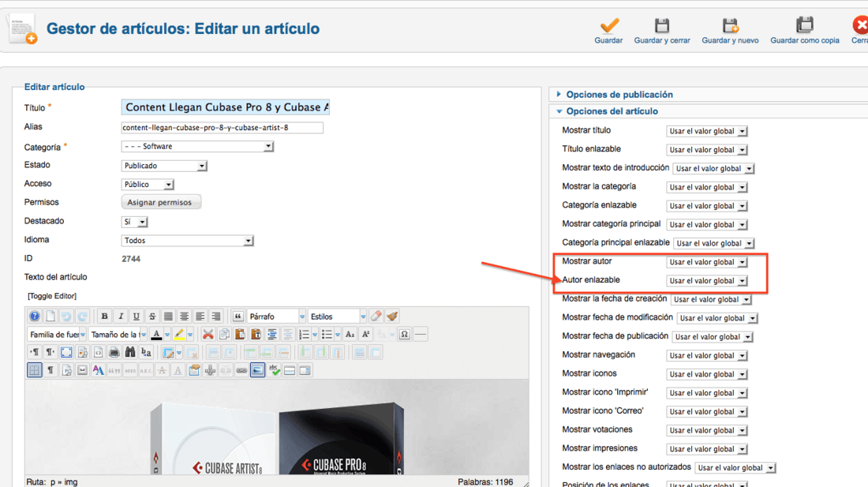This screenshot has height=487, width=868.
Task: Click Guardar como copia icon
Action: [804, 25]
